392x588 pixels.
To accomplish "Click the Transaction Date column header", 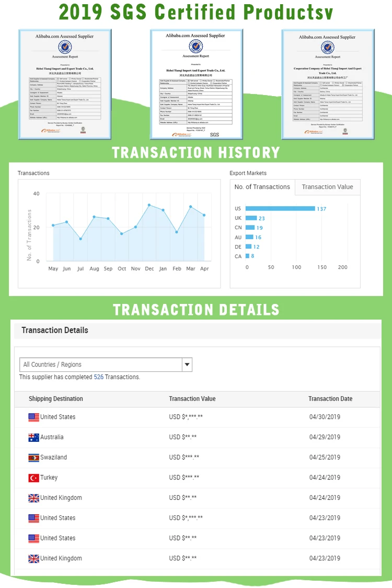I will pos(330,398).
